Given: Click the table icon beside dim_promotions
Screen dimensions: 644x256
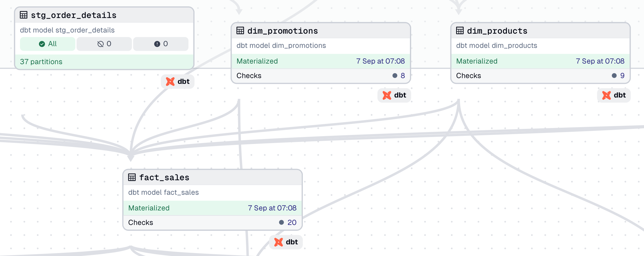Looking at the screenshot, I should 240,30.
